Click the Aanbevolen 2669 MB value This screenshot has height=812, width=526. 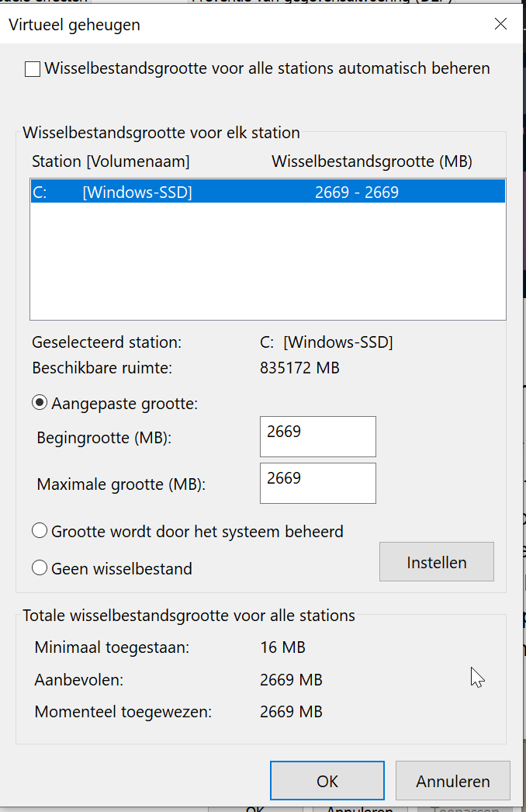tap(291, 680)
